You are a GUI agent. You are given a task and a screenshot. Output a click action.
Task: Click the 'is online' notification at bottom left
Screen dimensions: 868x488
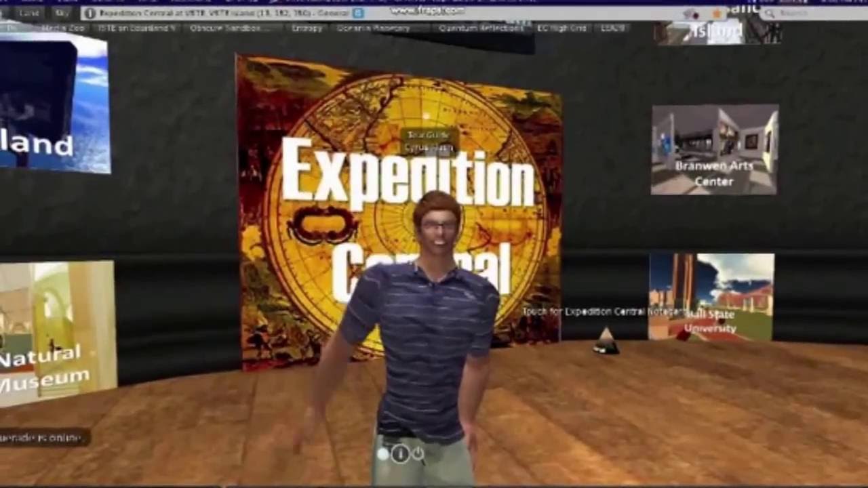[x=44, y=438]
